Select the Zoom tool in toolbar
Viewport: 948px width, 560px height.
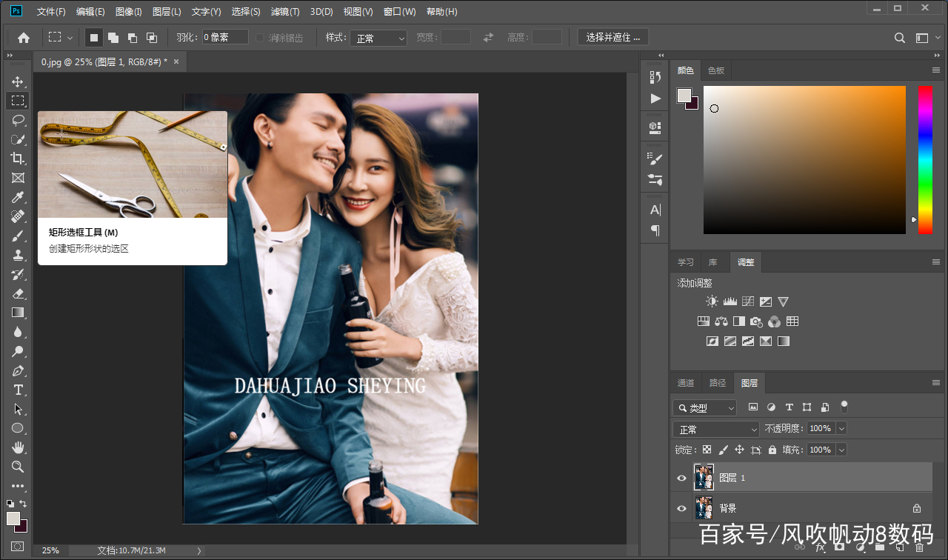tap(18, 467)
